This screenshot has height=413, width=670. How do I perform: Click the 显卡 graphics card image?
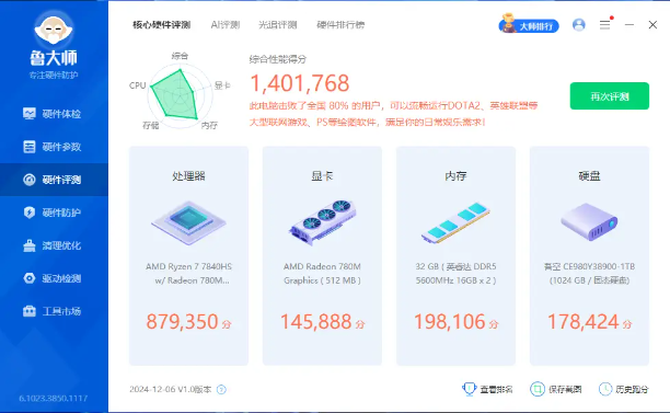click(322, 222)
